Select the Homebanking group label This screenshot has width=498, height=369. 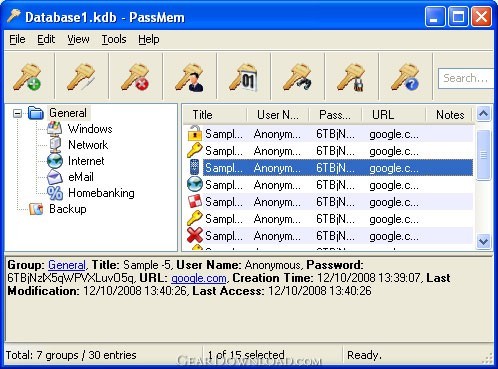point(101,193)
